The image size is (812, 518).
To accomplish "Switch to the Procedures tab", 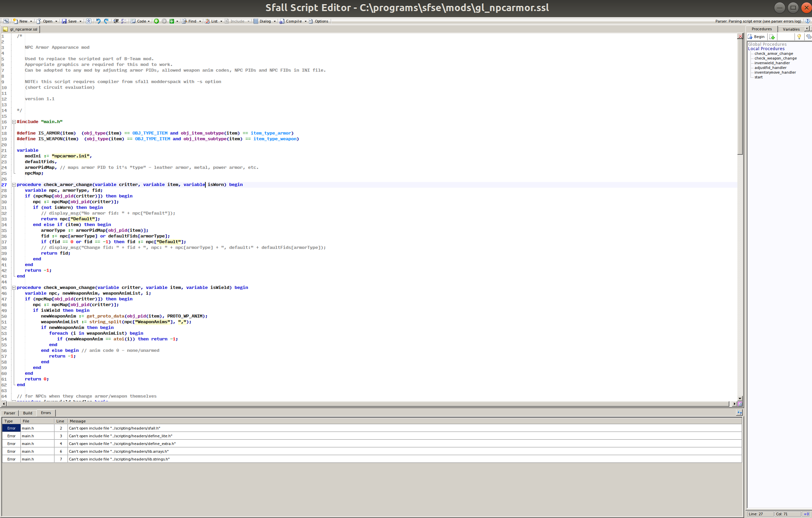I will click(x=762, y=29).
